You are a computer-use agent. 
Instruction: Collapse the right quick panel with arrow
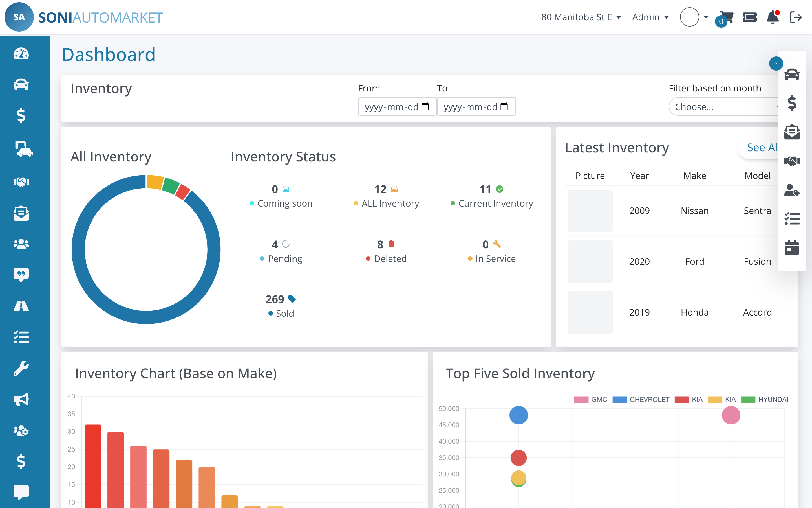[776, 63]
